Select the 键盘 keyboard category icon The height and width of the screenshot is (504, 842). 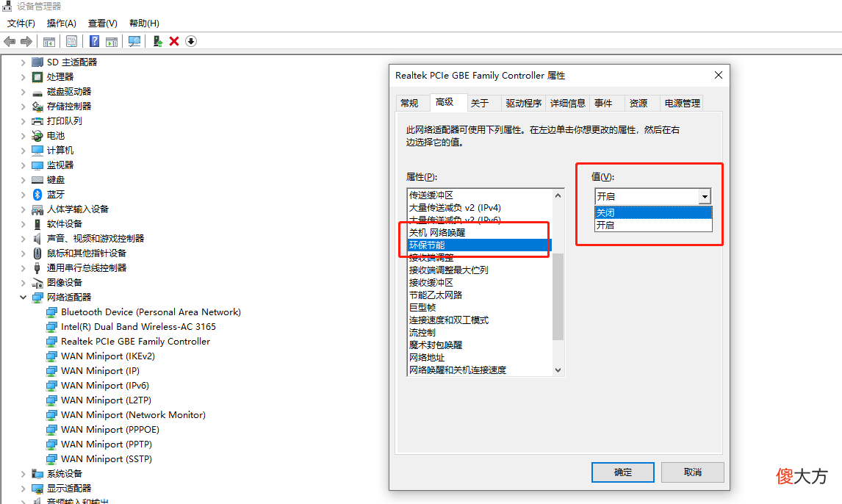click(37, 180)
